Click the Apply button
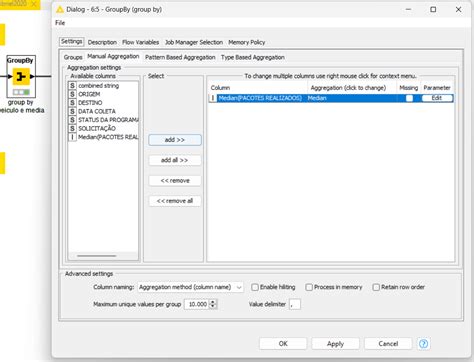Image resolution: width=474 pixels, height=362 pixels. pos(335,344)
